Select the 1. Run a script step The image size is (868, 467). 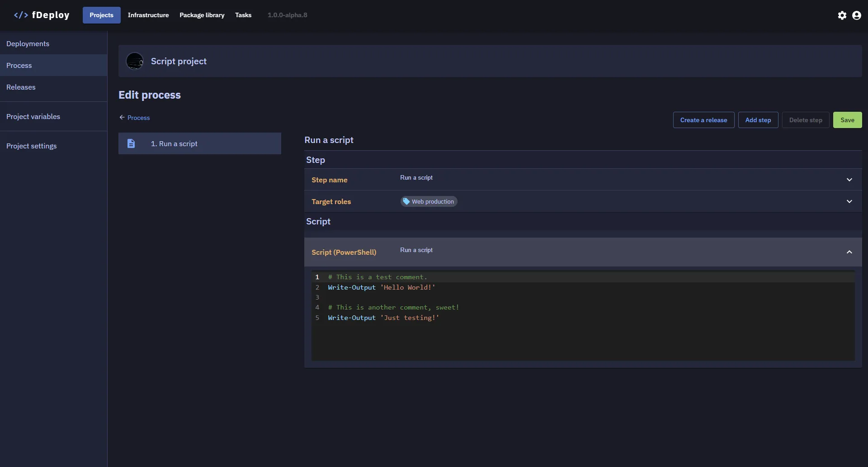[200, 143]
